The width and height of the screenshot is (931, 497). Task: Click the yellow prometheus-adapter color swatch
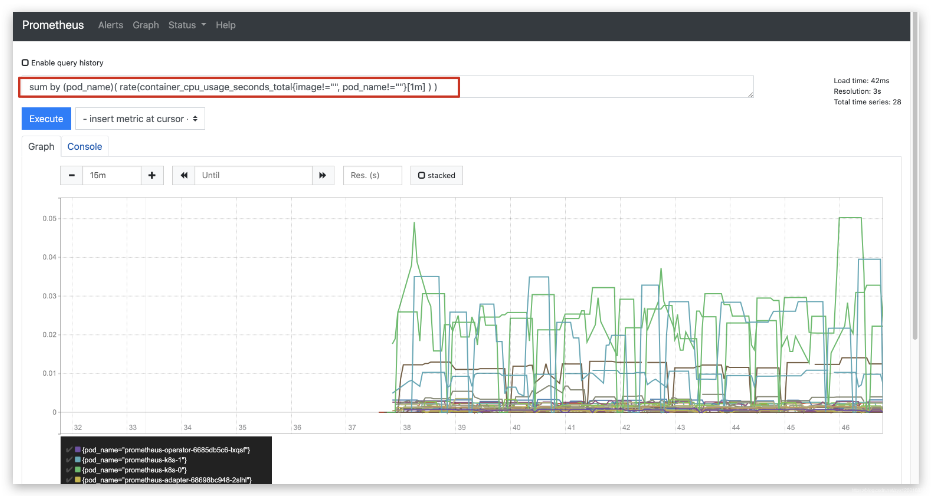click(x=78, y=479)
